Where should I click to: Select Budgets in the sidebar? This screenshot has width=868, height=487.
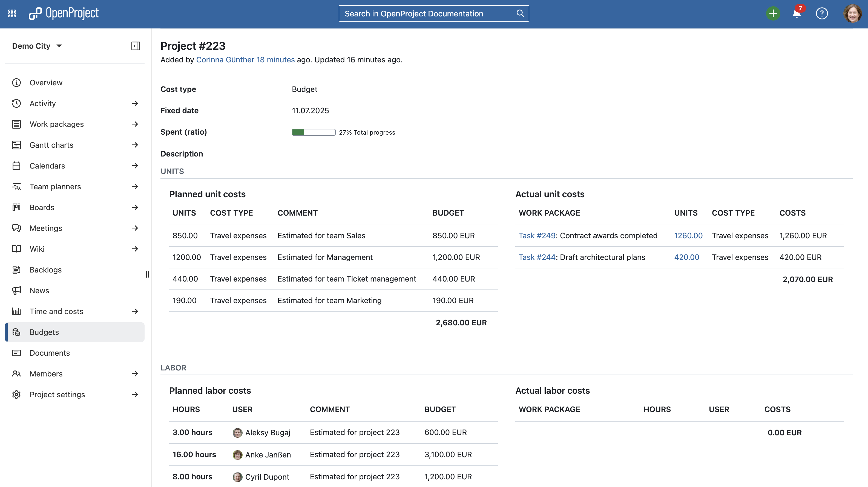click(44, 332)
